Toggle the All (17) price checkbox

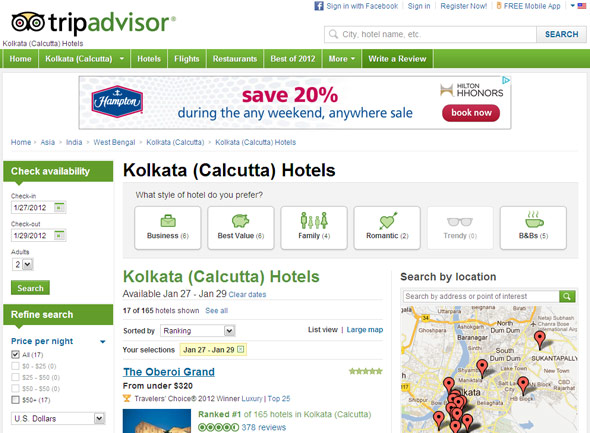coord(15,354)
